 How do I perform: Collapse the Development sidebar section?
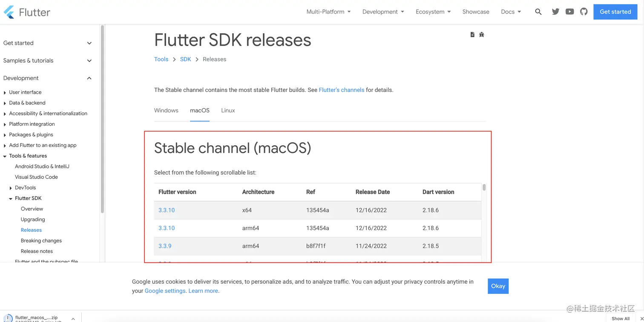click(47, 78)
